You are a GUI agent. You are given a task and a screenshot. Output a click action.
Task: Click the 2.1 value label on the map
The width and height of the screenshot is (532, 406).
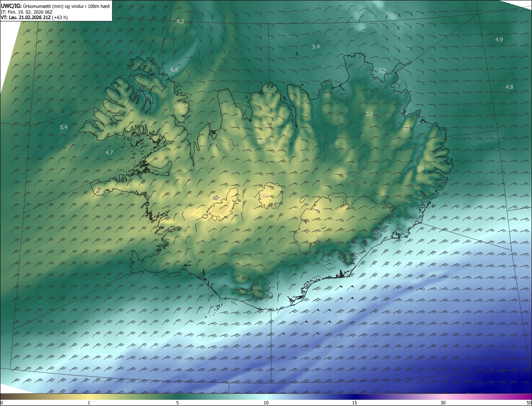(x=180, y=106)
